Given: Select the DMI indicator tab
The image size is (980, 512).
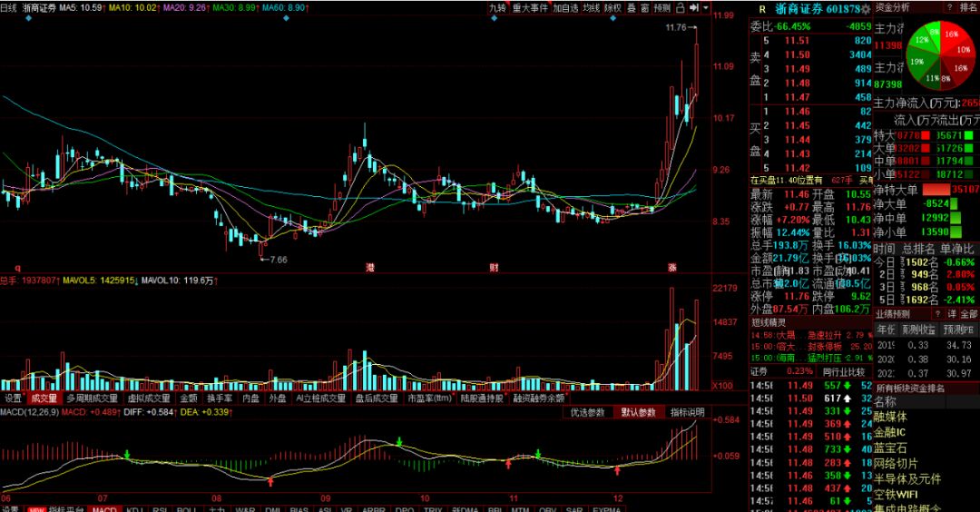Looking at the screenshot, I should pyautogui.click(x=272, y=509).
